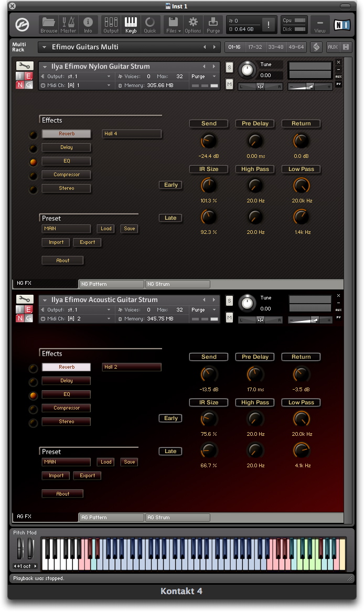Click the Quick load icon
Screen dimensions: 364x612
click(150, 25)
